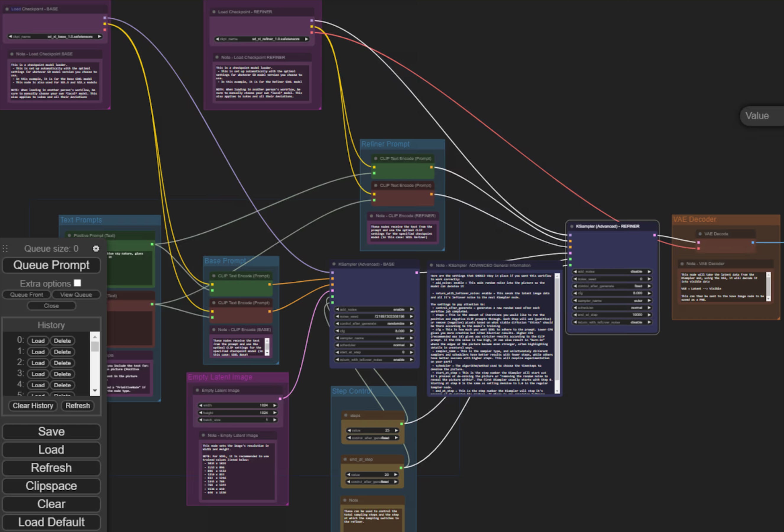Click Load Default in the menu
Image resolution: width=784 pixels, height=532 pixels.
point(51,522)
